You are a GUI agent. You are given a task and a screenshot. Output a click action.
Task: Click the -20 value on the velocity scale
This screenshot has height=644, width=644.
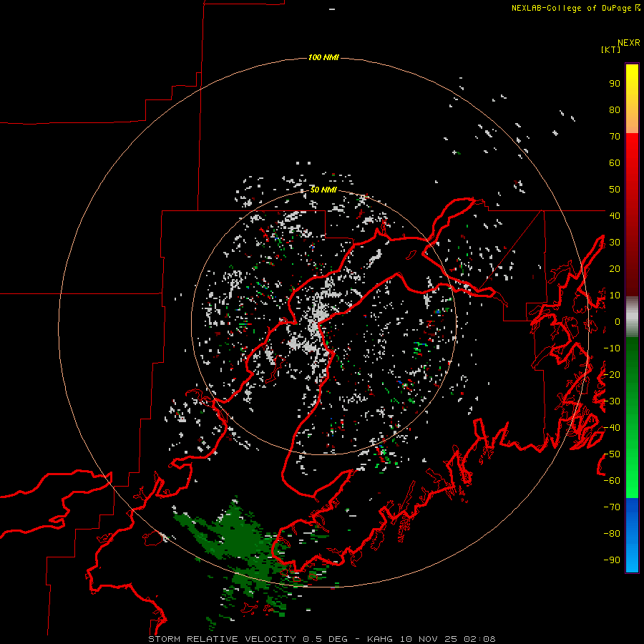[612, 374]
